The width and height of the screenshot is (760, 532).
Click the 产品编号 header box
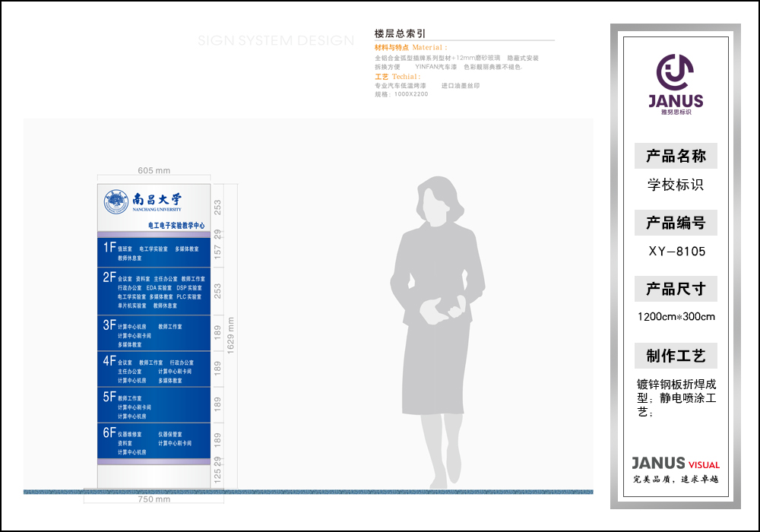click(676, 223)
